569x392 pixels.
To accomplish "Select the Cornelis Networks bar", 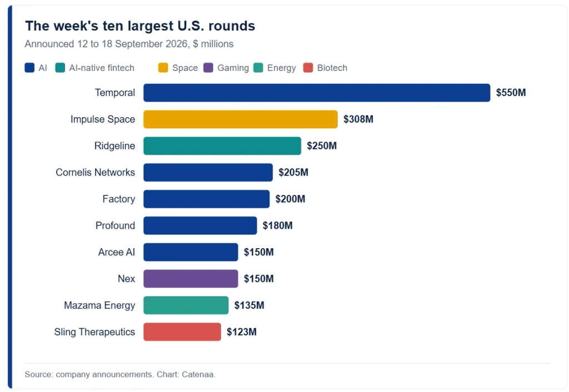I will [x=208, y=172].
